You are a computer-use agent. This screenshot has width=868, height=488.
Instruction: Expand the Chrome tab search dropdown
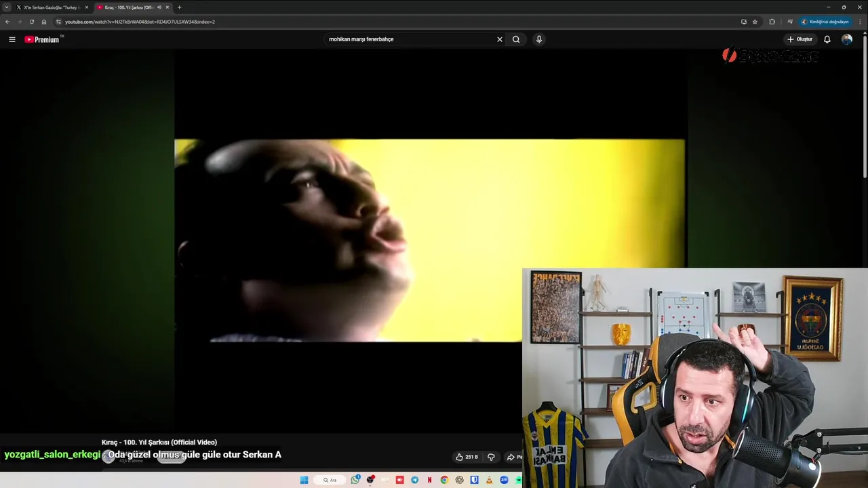coord(7,7)
